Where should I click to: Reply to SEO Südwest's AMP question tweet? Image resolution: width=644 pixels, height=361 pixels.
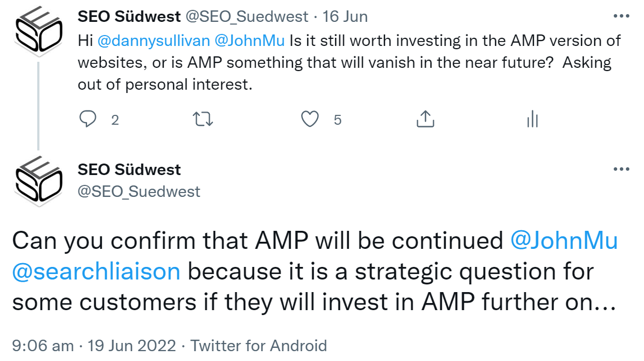point(88,119)
